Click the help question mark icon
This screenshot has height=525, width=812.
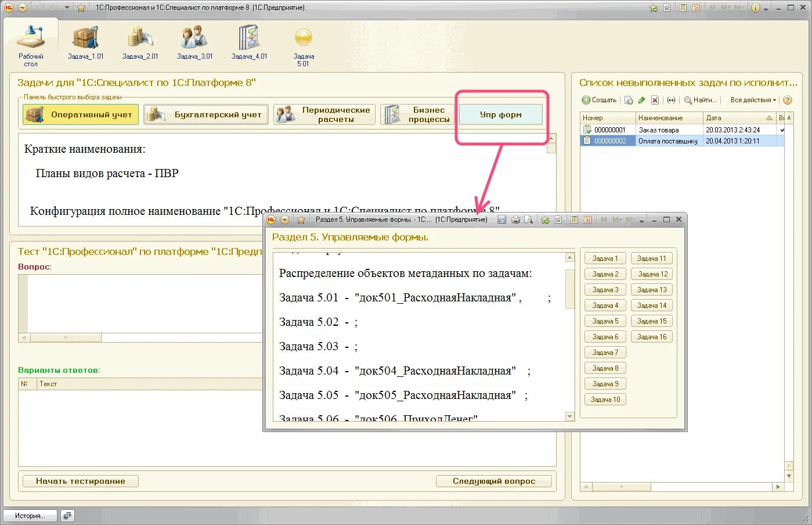point(788,100)
